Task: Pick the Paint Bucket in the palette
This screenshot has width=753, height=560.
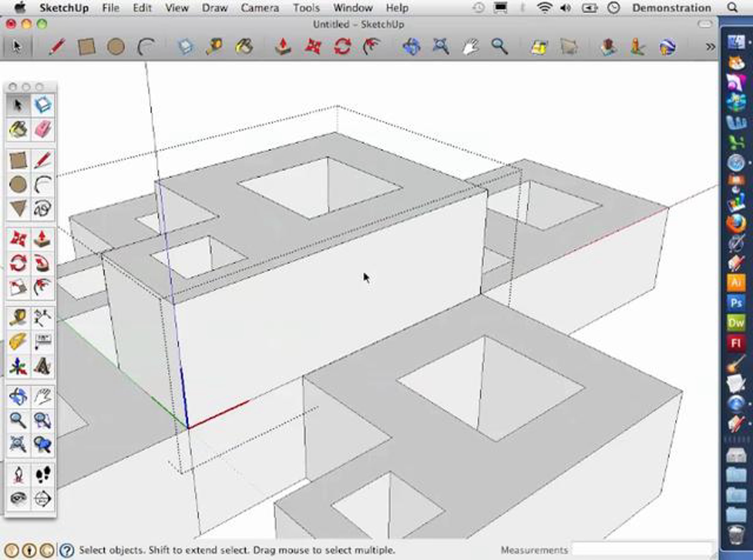Action: click(x=18, y=130)
